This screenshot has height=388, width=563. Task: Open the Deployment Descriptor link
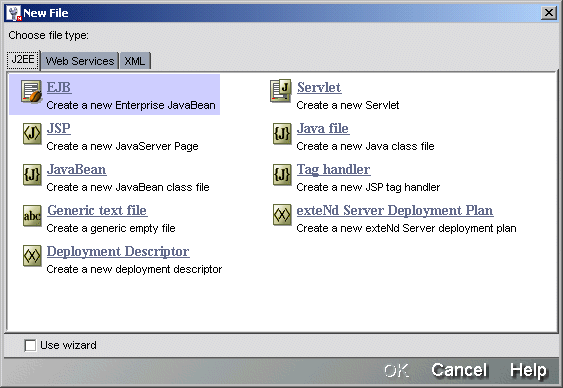point(118,251)
